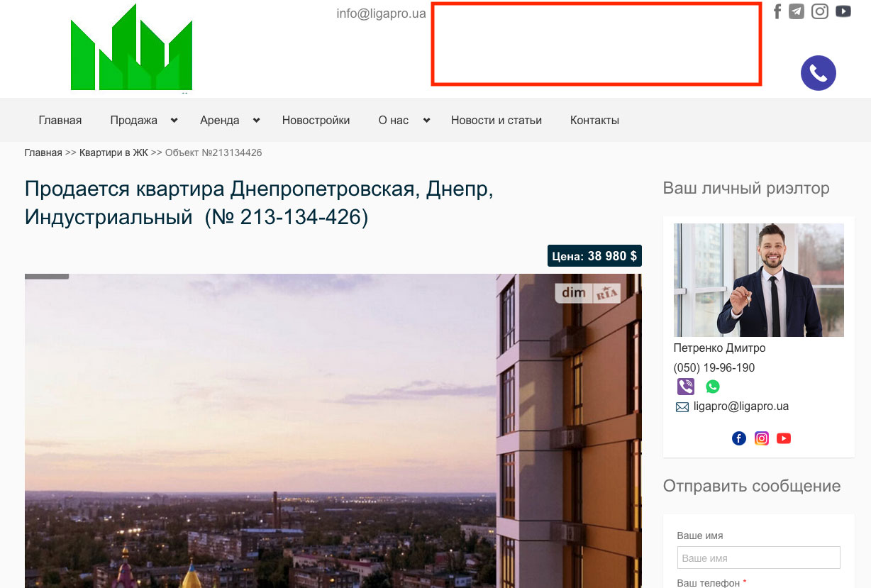Viewport: 871px width, 588px height.
Task: Open the YouTube icon in the header
Action: [x=843, y=11]
